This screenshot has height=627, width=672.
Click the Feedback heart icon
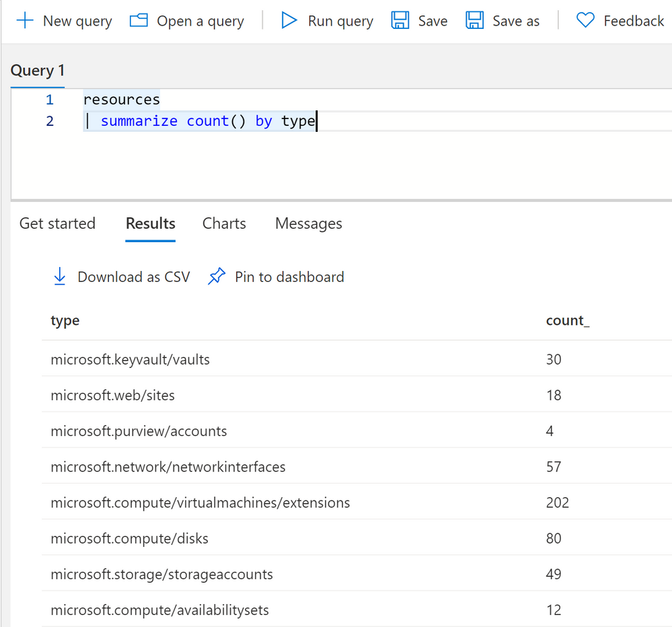[x=585, y=20]
